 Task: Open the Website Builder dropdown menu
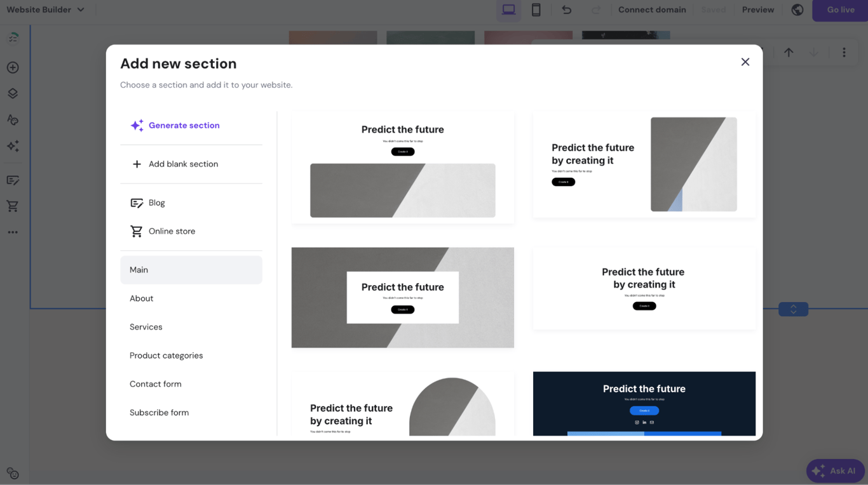46,10
